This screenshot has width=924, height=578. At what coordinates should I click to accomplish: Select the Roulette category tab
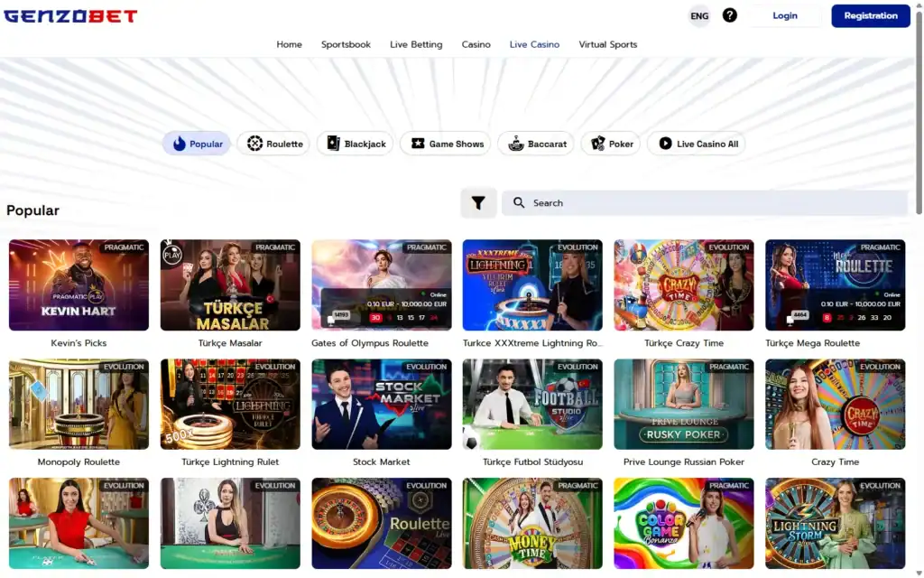(x=273, y=144)
